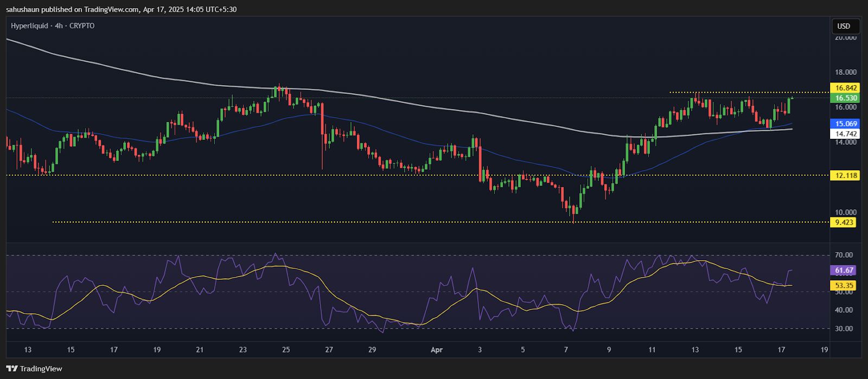Click the 14.742 white moving average label

[845, 133]
